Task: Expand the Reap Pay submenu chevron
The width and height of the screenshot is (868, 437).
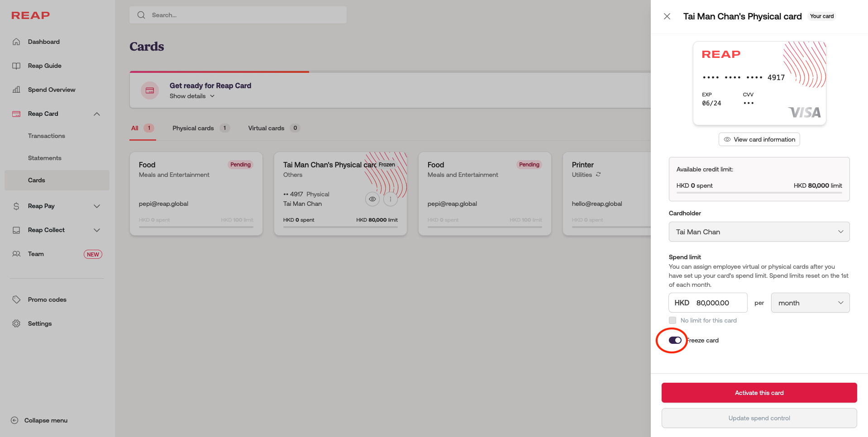Action: point(97,206)
